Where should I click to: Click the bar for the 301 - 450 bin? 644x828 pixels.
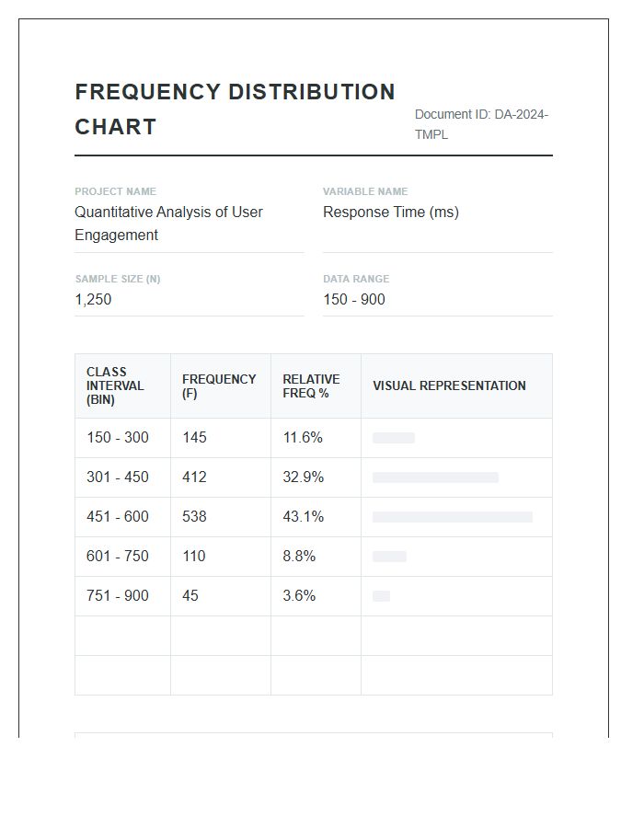pyautogui.click(x=435, y=477)
